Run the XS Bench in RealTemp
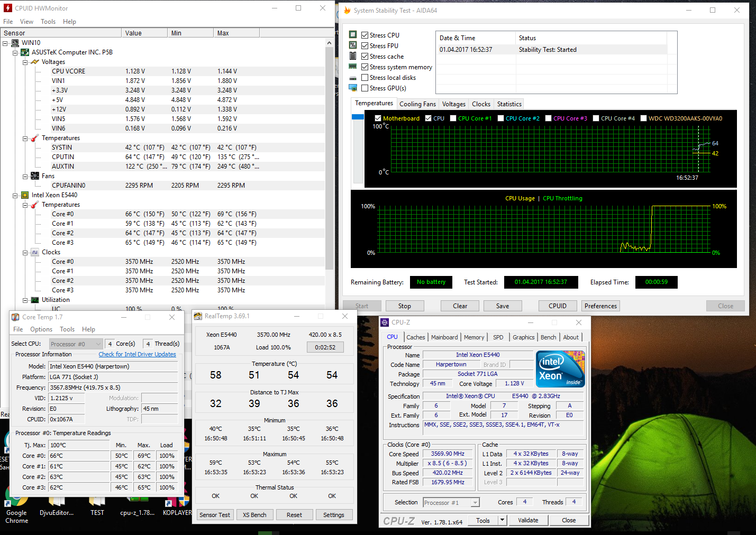 click(254, 515)
